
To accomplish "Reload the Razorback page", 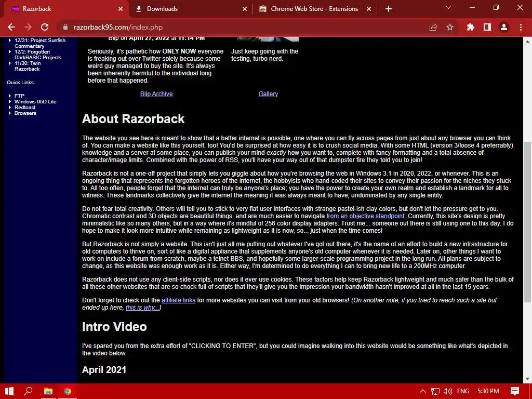I will [45, 27].
